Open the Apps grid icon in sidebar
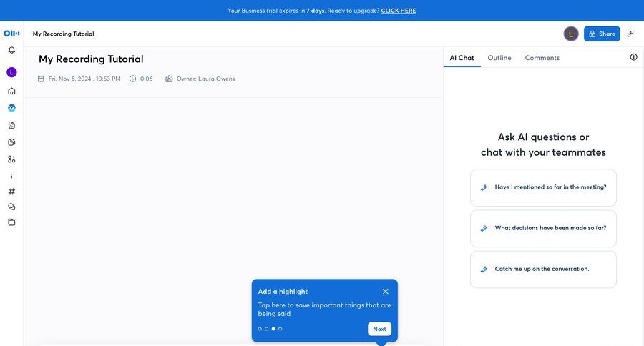This screenshot has height=346, width=644. pyautogui.click(x=11, y=159)
